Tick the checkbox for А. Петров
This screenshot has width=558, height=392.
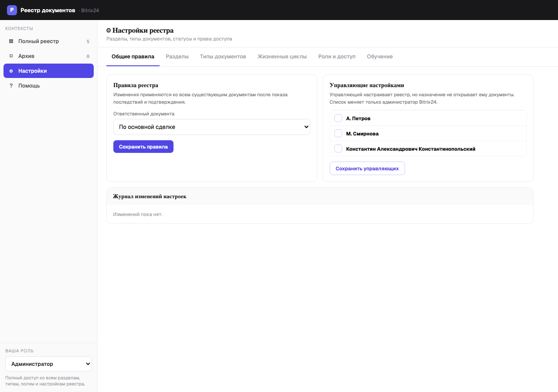coord(338,118)
